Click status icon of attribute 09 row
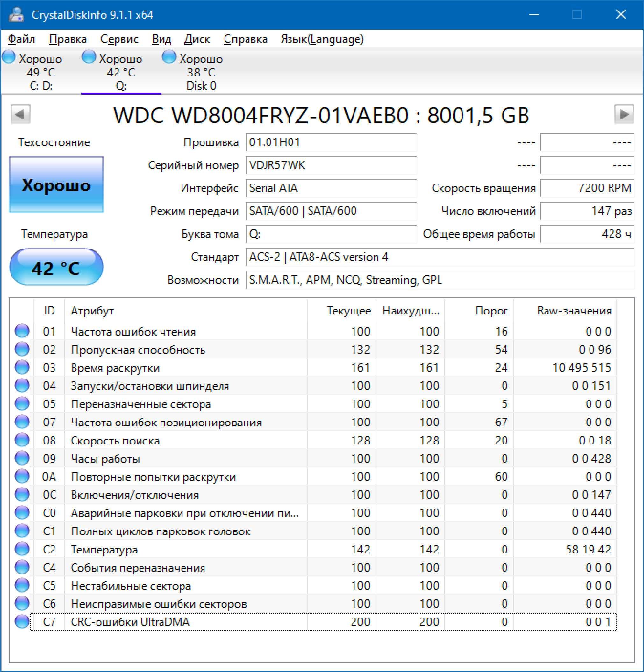Viewport: 644px width, 672px height. coord(22,459)
